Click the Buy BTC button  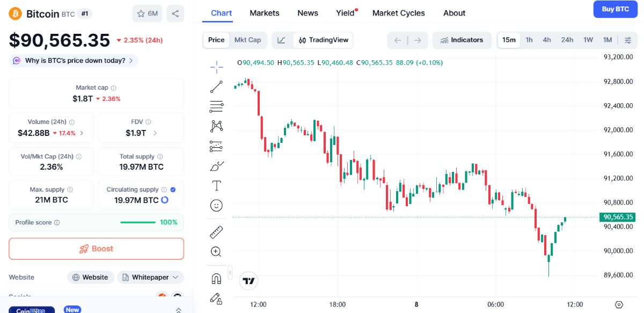pyautogui.click(x=615, y=9)
